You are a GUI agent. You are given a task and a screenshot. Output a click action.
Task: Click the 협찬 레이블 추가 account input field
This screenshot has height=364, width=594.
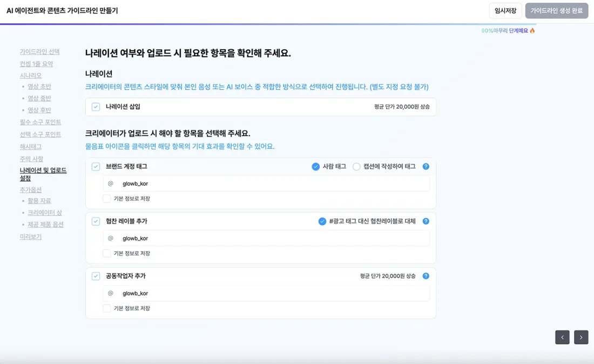(266, 238)
